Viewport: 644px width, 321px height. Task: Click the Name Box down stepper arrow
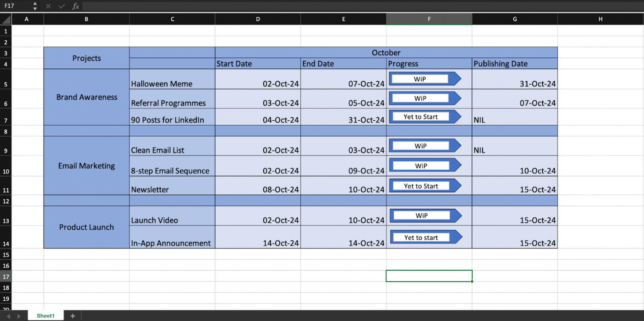(x=35, y=8)
